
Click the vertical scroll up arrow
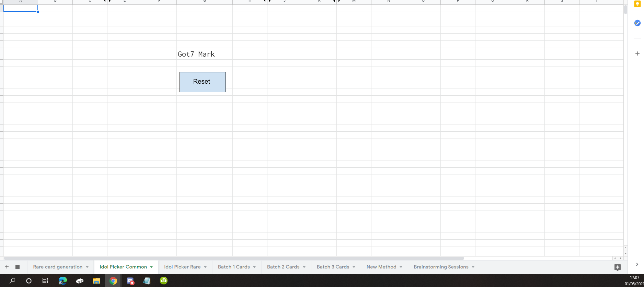click(x=625, y=248)
